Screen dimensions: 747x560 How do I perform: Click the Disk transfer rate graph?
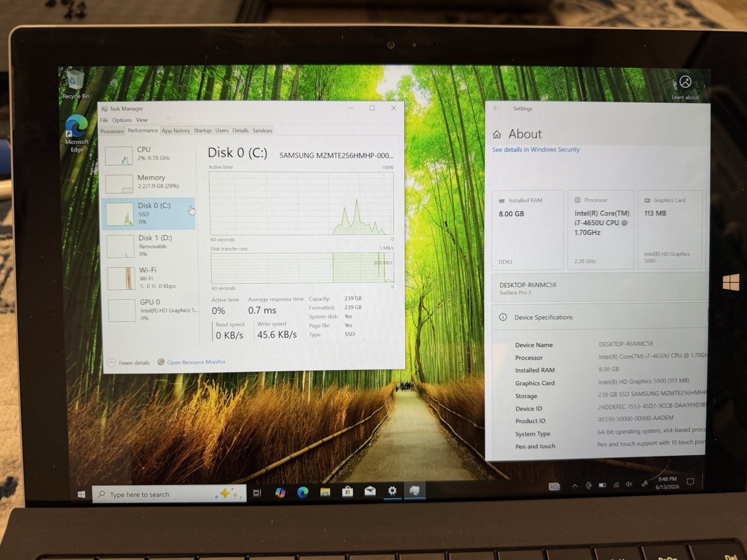[303, 268]
